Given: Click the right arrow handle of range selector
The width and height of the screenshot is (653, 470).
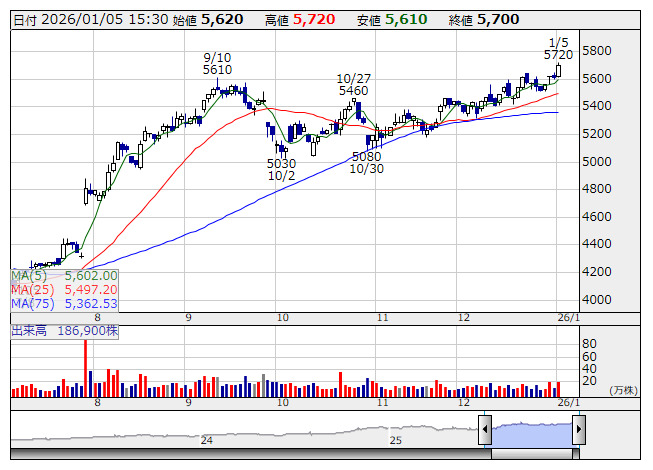Looking at the screenshot, I should pos(578,431).
